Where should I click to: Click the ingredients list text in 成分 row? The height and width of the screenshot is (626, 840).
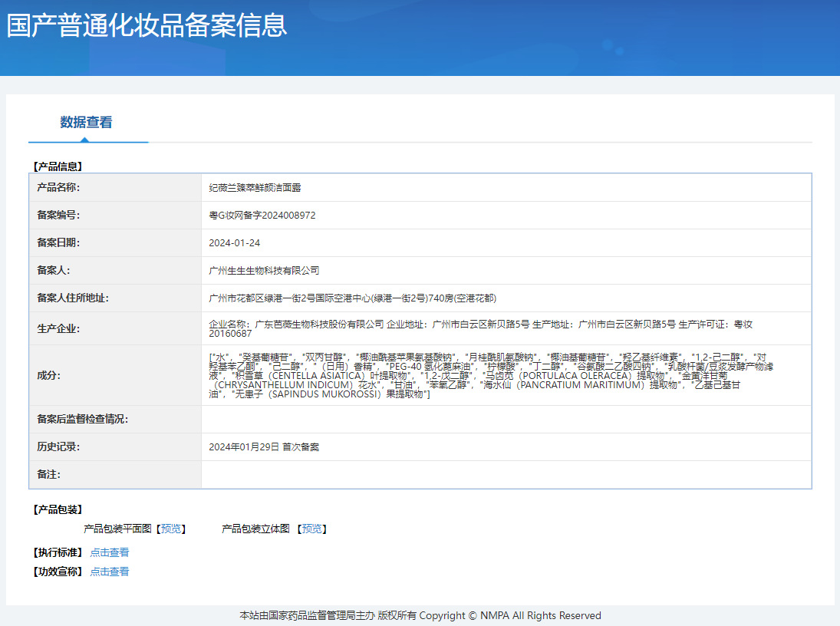click(491, 376)
